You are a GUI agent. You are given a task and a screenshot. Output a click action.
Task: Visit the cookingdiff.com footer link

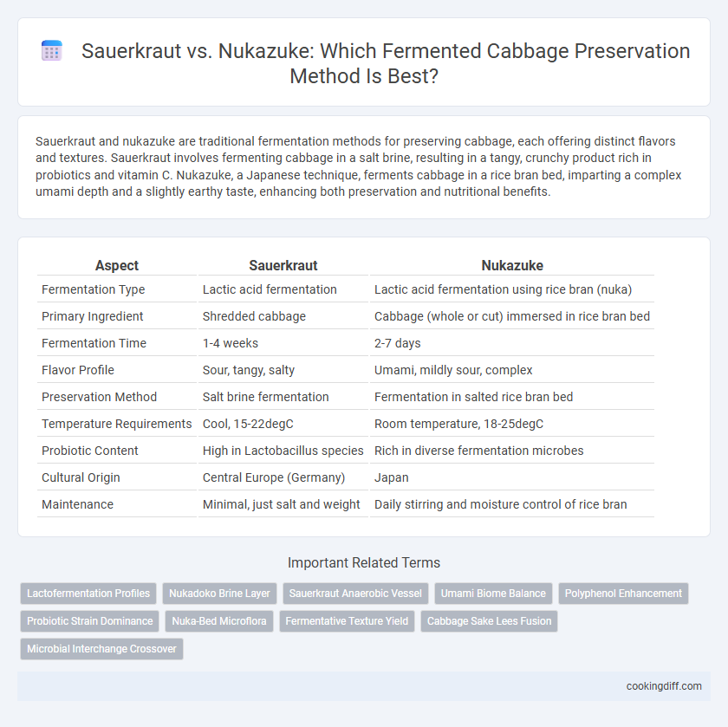click(664, 686)
